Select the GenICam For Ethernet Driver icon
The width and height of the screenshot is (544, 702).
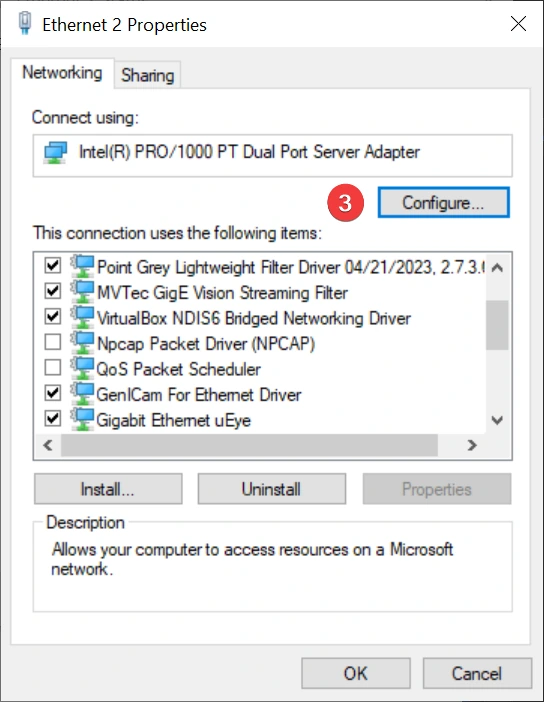(x=82, y=394)
